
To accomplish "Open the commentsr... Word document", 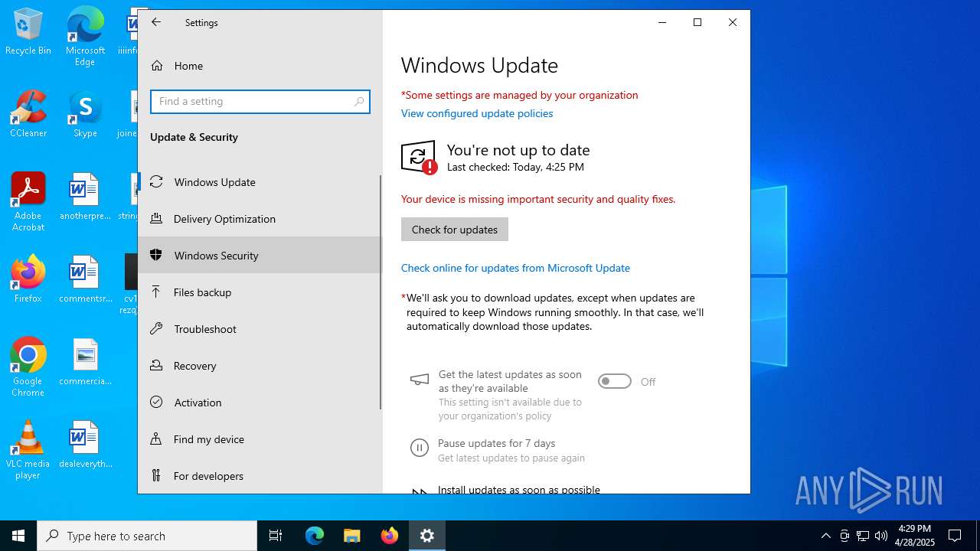I will click(85, 279).
